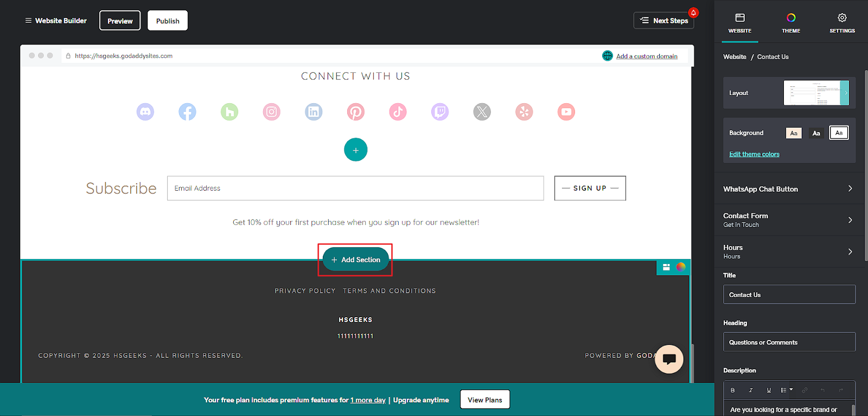Image resolution: width=868 pixels, height=416 pixels.
Task: Click the CONNECT WITH US heading
Action: (356, 76)
